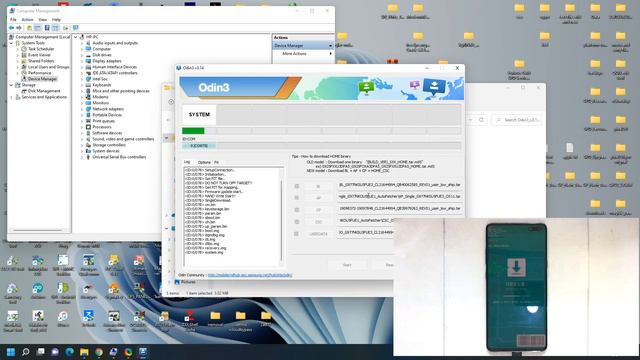
Task: Open the File menu in Computer Management
Action: [13, 20]
